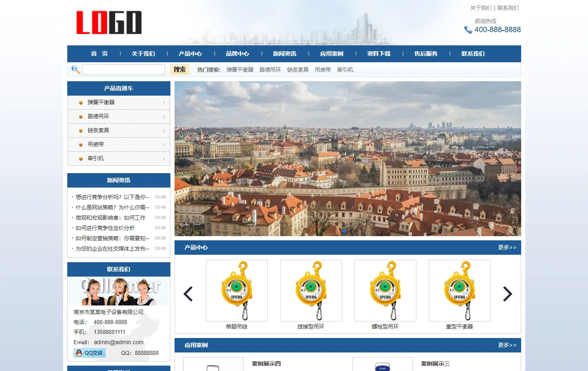Open 资料下载 navigation menu item

pos(379,54)
